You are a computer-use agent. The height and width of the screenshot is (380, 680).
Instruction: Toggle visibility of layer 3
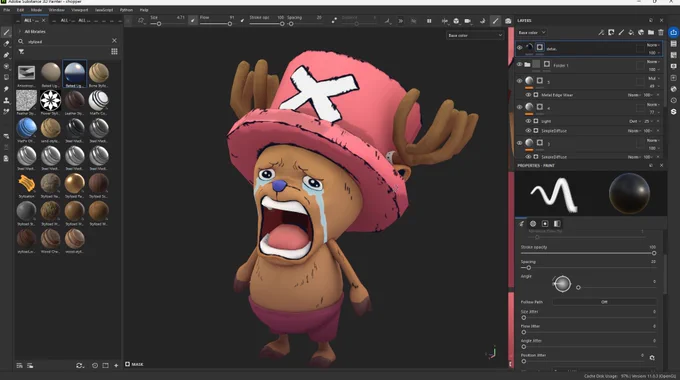(520, 143)
